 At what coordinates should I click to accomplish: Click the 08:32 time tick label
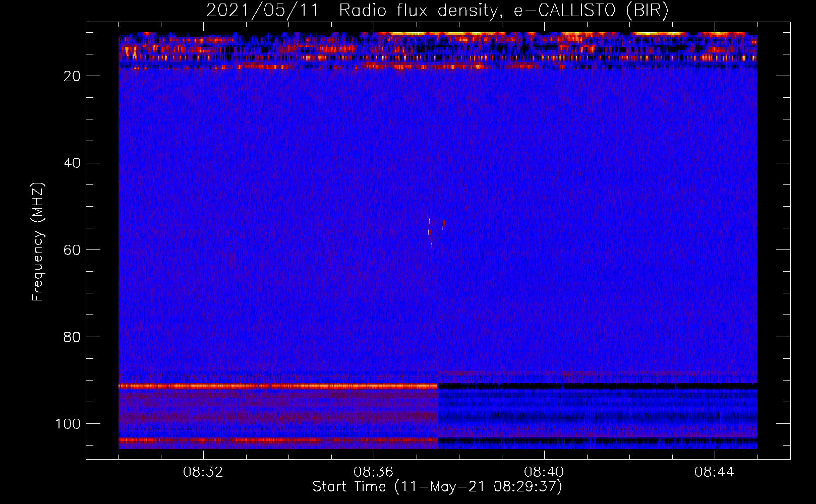(x=203, y=472)
